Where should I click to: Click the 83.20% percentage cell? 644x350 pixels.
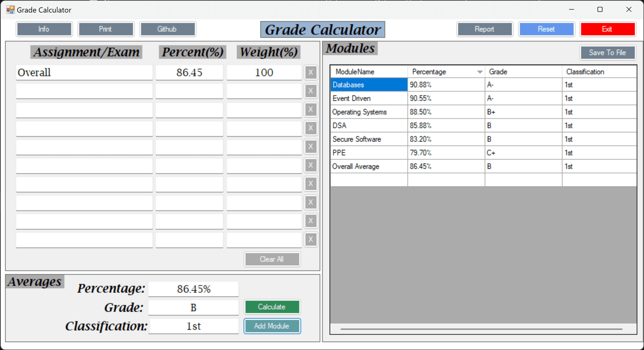pos(446,139)
